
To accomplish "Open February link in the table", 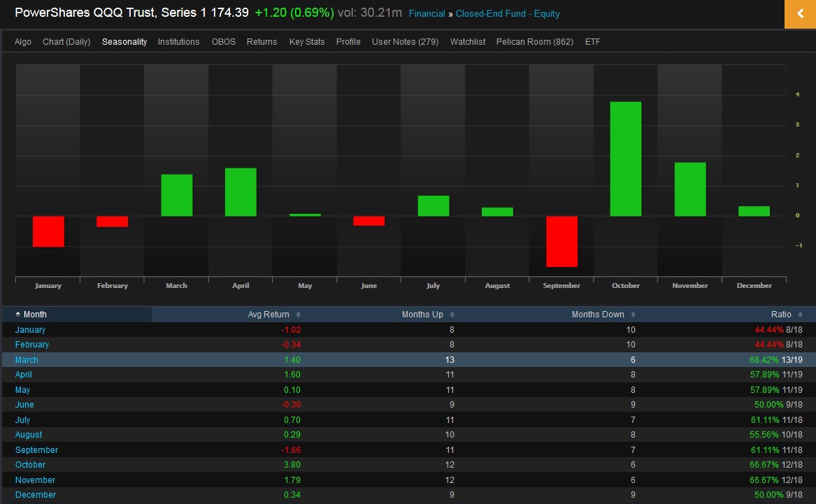I will pos(31,345).
